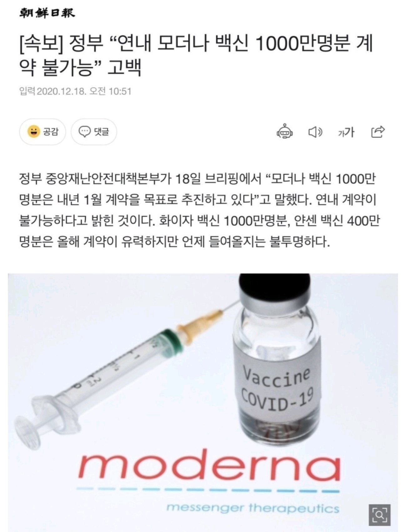Click the 입력 date label
The image size is (405, 532).
[27, 91]
